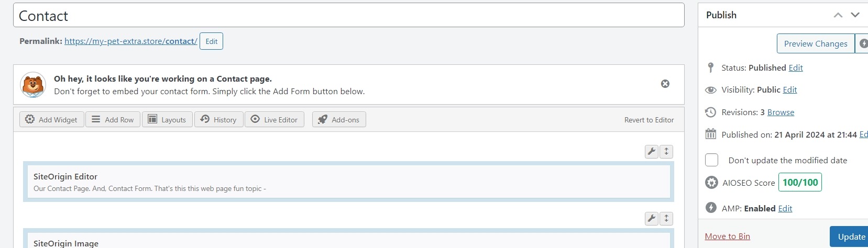Click the wrench icon above SiteOrigin Image row

[x=652, y=219]
